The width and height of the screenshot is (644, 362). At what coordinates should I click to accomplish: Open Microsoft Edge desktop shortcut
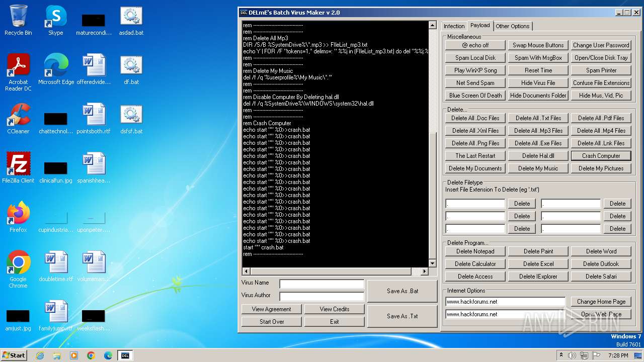pos(56,69)
